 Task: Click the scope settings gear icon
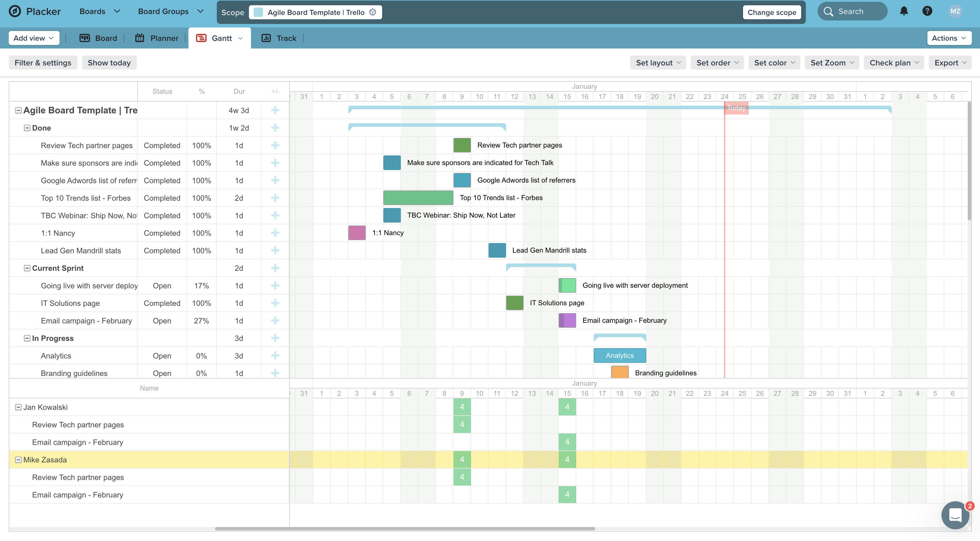373,12
